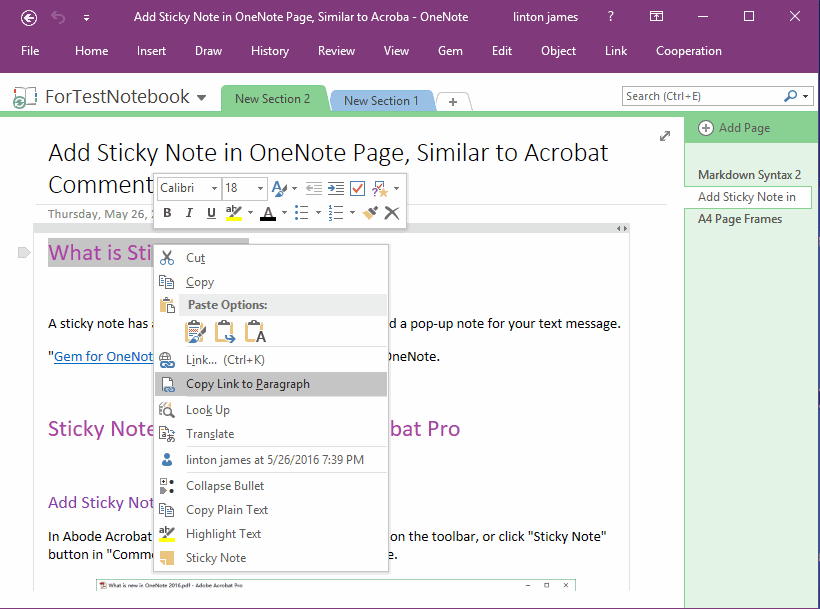Select the Keep Text Only paste option

[255, 331]
